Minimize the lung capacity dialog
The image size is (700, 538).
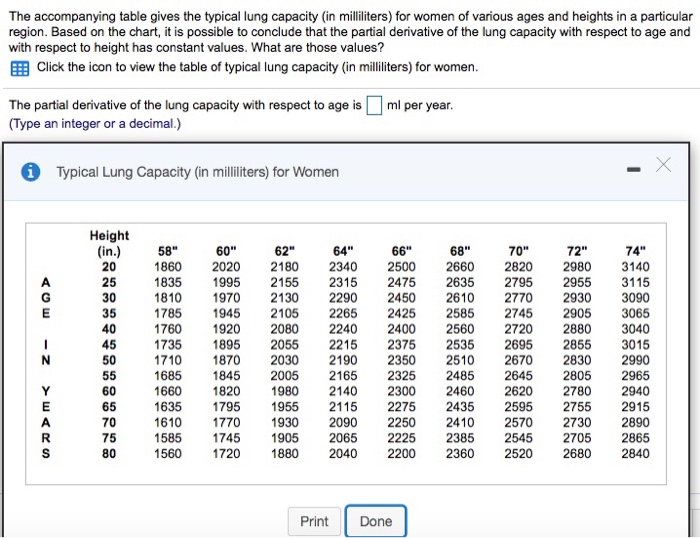pos(633,169)
